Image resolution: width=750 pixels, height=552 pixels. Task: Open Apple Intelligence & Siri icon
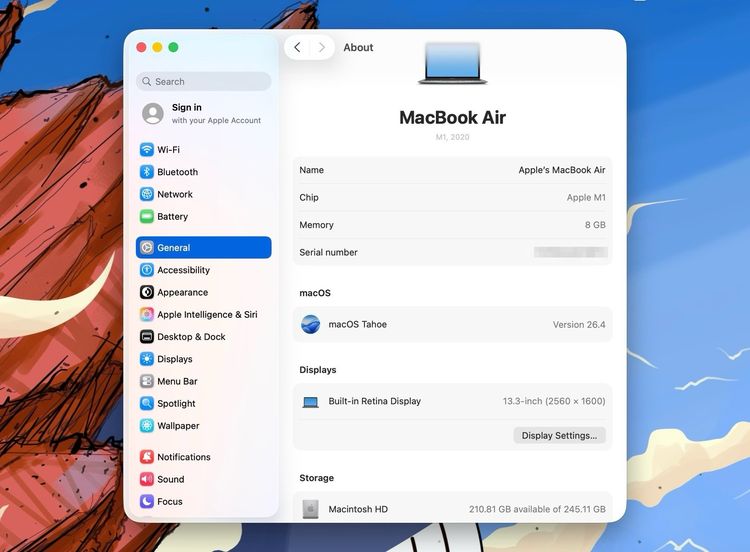click(x=147, y=314)
